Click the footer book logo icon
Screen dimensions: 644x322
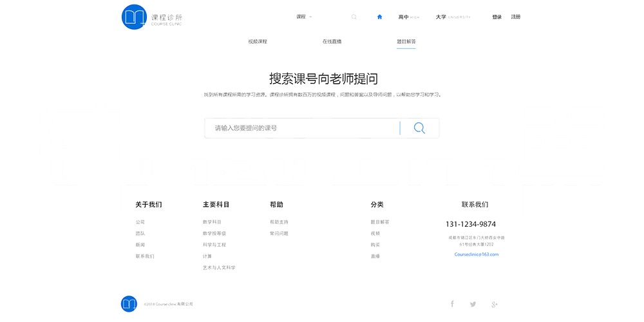[x=129, y=304]
